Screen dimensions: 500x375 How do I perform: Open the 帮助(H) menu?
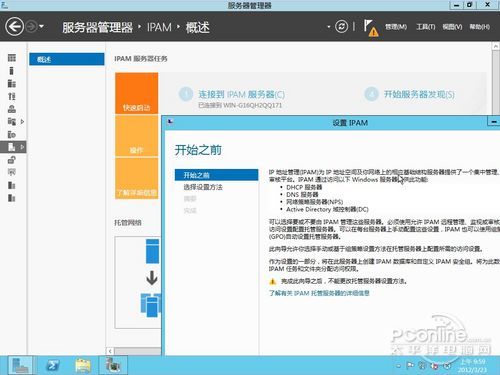click(x=480, y=27)
